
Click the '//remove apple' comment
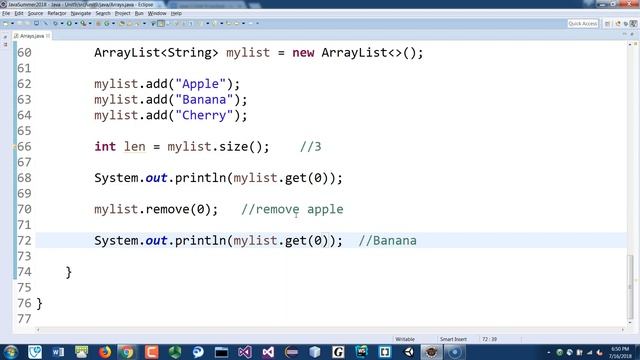[292, 209]
